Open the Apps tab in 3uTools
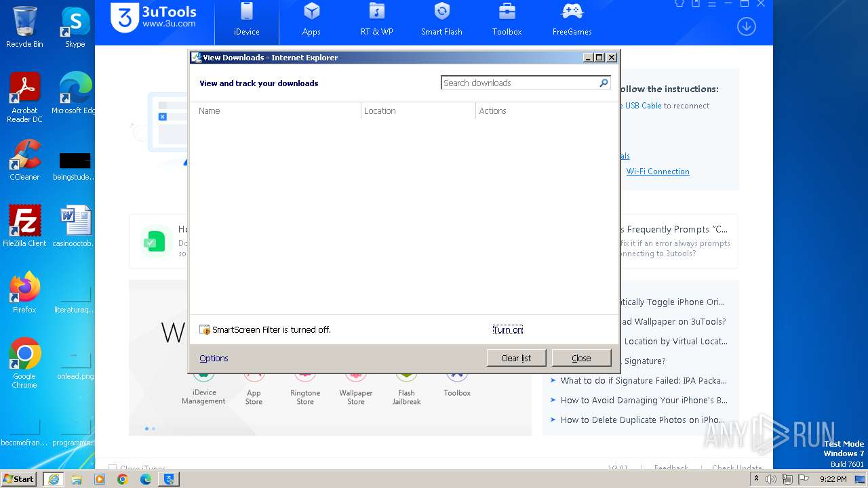 [x=311, y=20]
